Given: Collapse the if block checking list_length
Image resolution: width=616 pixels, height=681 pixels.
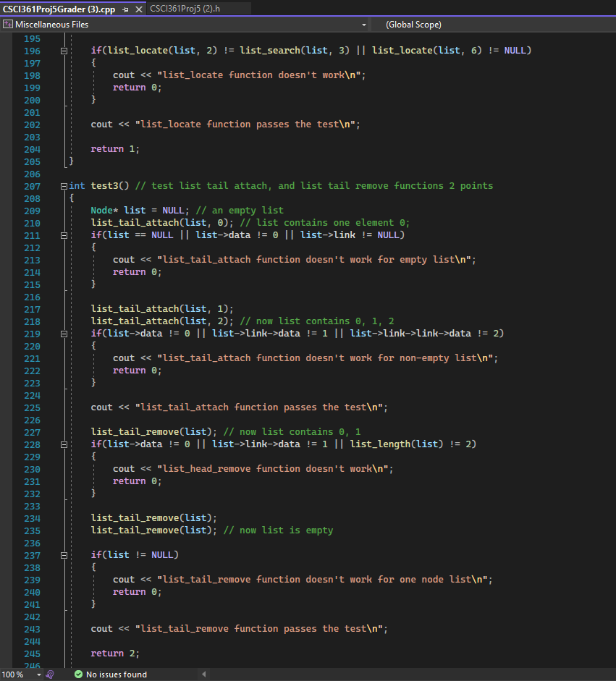Looking at the screenshot, I should coord(64,444).
